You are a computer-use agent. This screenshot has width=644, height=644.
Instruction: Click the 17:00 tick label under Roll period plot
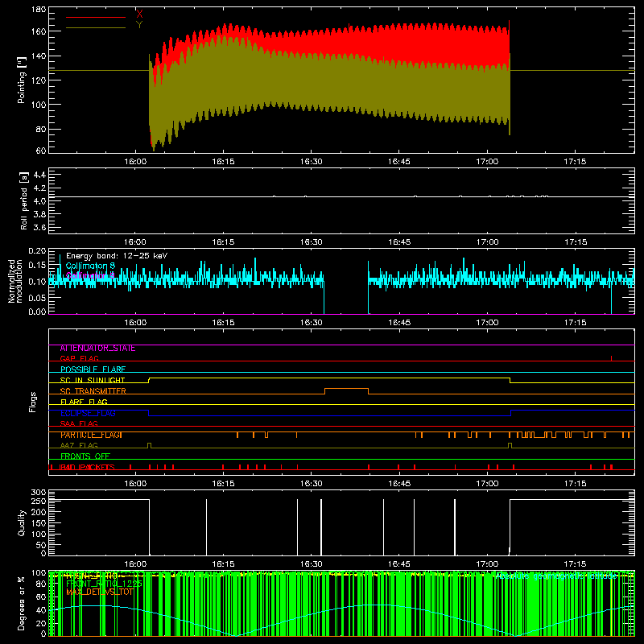[x=487, y=242]
